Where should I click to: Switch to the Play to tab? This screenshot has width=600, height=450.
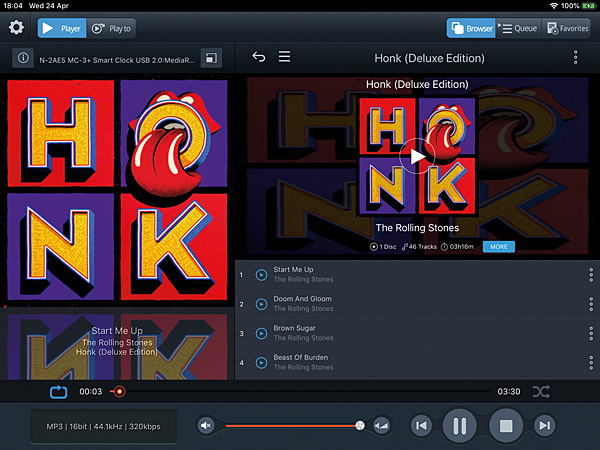coord(111,28)
